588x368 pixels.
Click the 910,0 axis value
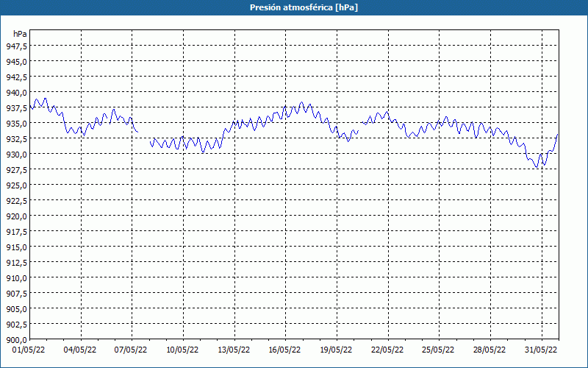click(16, 278)
